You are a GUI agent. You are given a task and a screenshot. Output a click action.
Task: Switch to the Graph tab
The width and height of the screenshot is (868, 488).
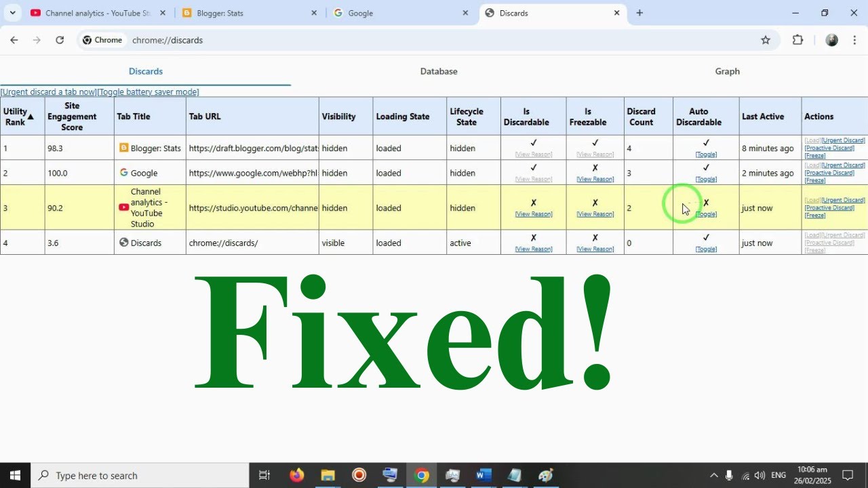pyautogui.click(x=727, y=71)
